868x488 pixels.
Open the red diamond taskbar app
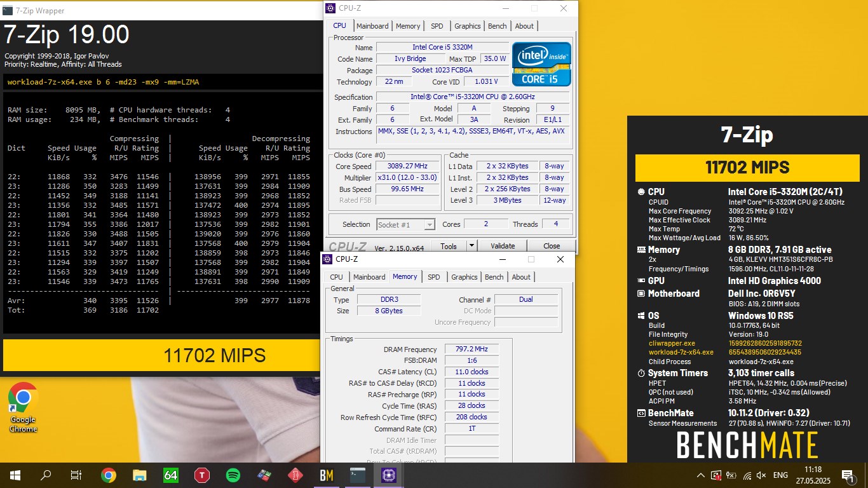295,475
